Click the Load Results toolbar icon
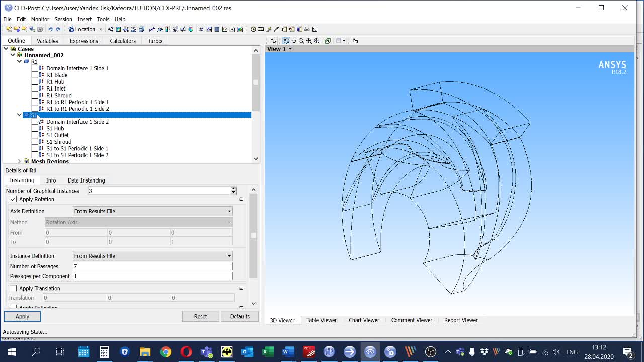Screen dimensions: 644x362 pos(9,29)
